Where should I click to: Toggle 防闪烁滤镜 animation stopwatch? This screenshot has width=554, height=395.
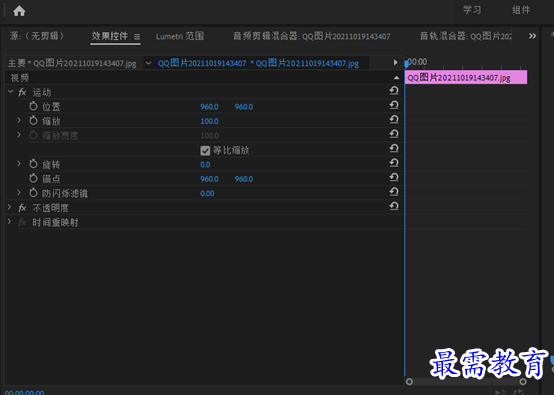tap(33, 193)
